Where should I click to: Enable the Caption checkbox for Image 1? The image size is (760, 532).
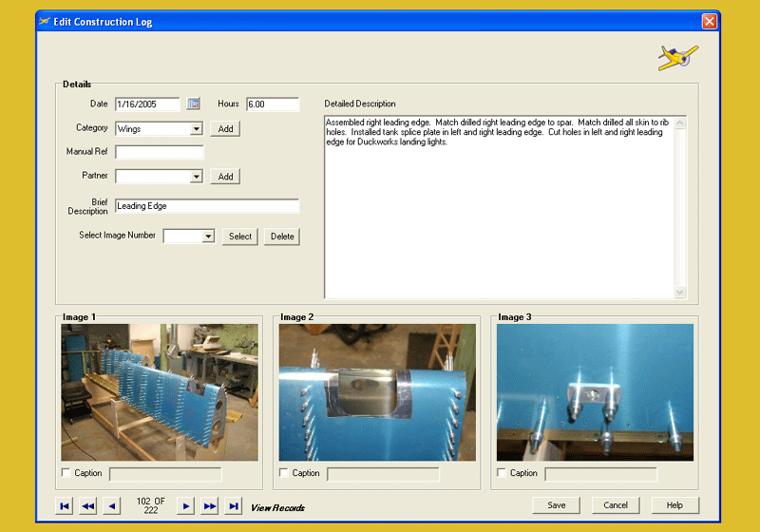(66, 473)
